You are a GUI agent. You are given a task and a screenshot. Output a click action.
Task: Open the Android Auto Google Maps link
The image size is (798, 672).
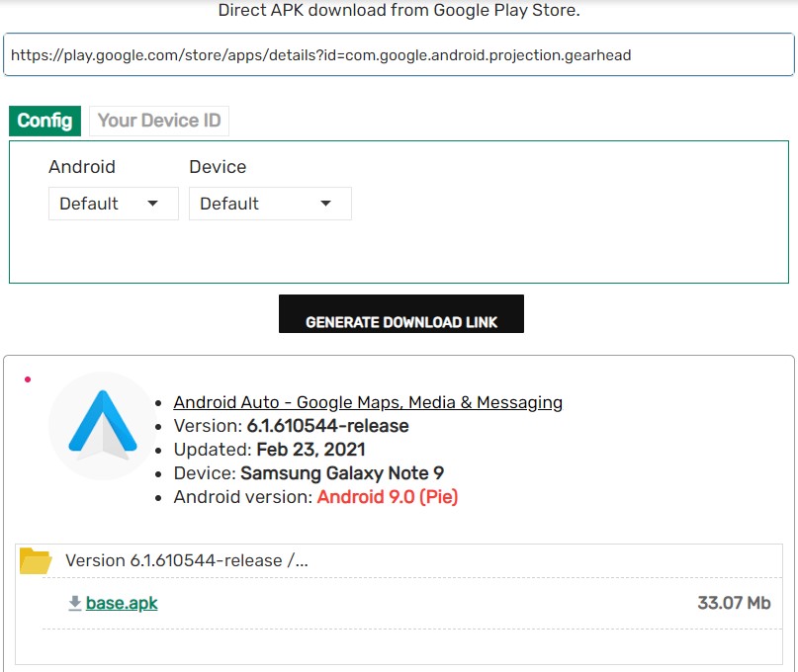(x=368, y=402)
